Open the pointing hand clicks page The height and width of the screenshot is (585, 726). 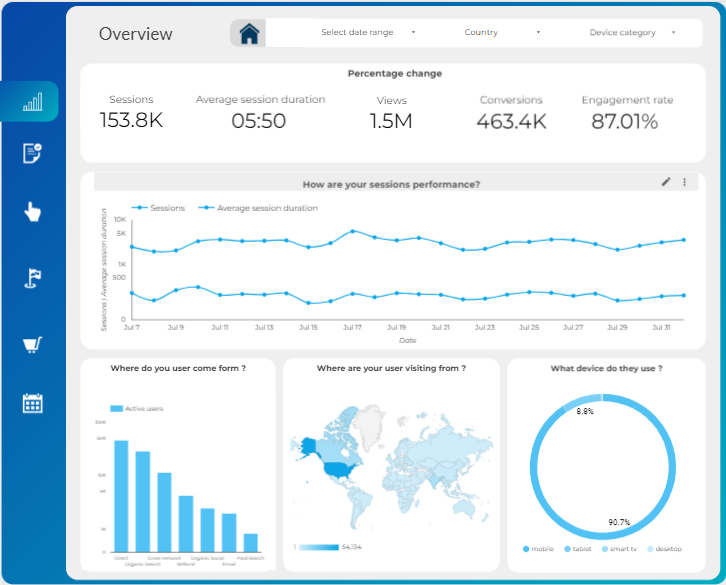32,212
